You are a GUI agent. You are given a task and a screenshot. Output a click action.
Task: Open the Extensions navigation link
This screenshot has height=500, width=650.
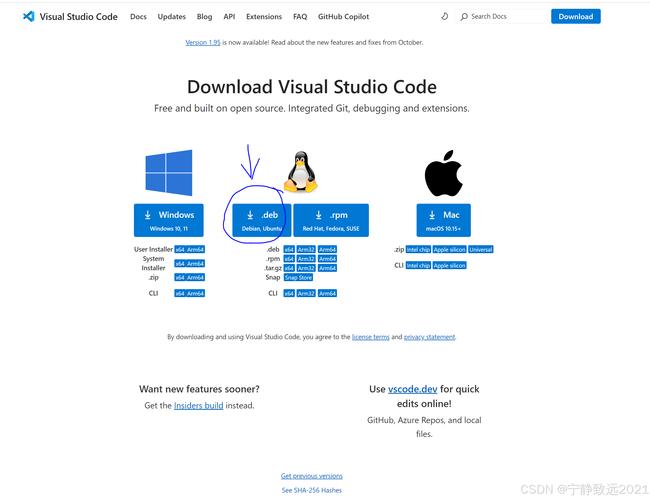(x=264, y=17)
